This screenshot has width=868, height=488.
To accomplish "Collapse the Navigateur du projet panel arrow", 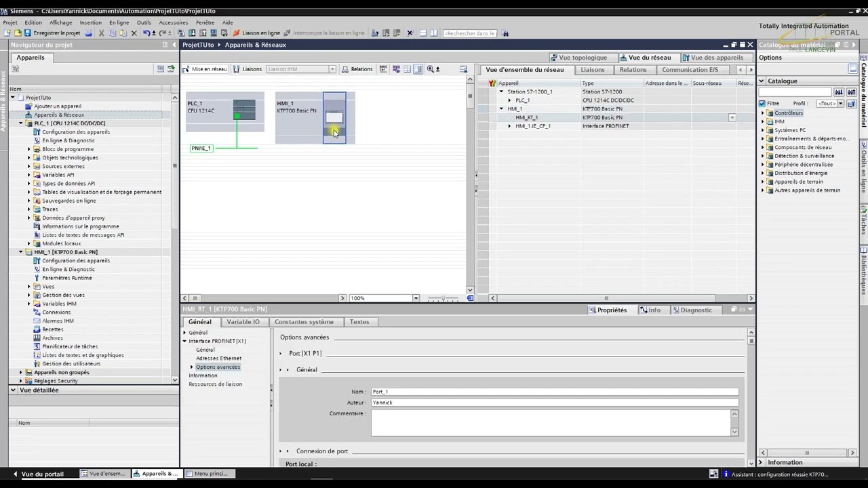I will (x=174, y=45).
